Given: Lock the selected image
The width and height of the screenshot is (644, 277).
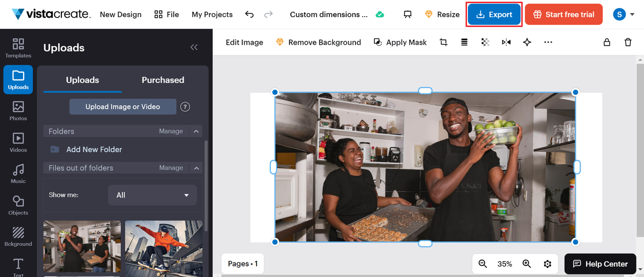Looking at the screenshot, I should (607, 42).
